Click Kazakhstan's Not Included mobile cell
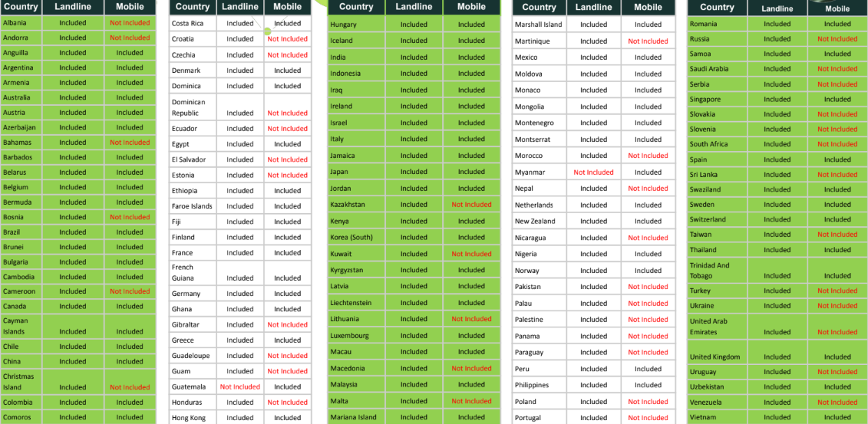Screen dimensions: 868x424 pos(471,205)
